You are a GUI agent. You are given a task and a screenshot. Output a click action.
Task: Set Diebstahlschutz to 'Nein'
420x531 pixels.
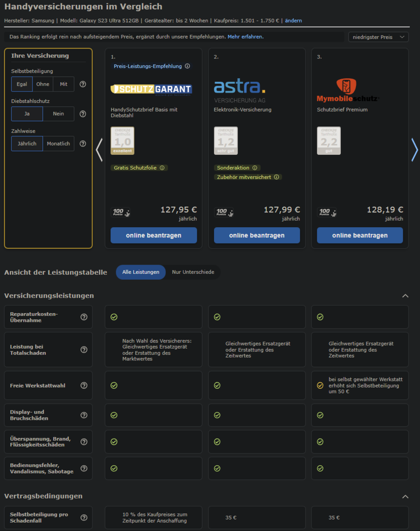tap(59, 114)
